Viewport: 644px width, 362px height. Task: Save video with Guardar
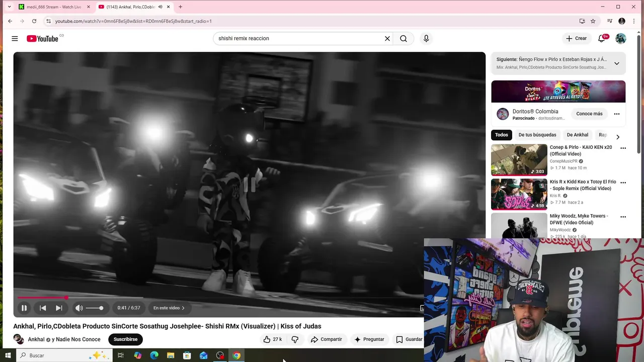(x=409, y=339)
